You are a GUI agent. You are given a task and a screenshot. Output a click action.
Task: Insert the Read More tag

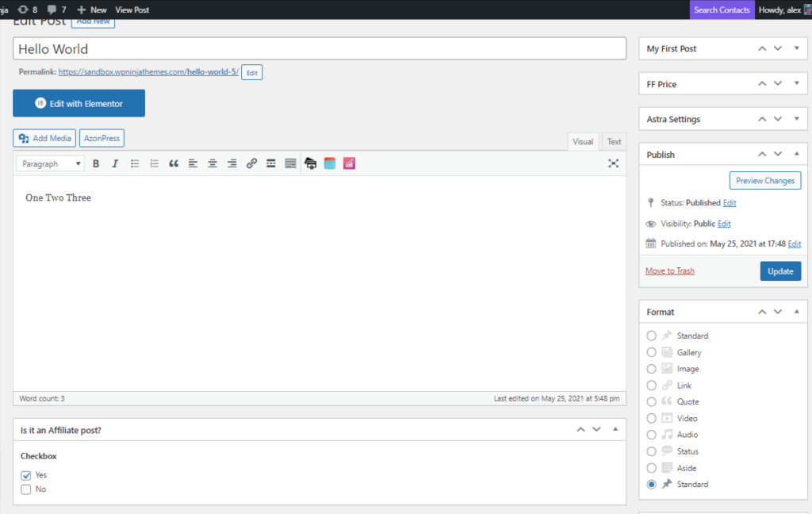[270, 163]
